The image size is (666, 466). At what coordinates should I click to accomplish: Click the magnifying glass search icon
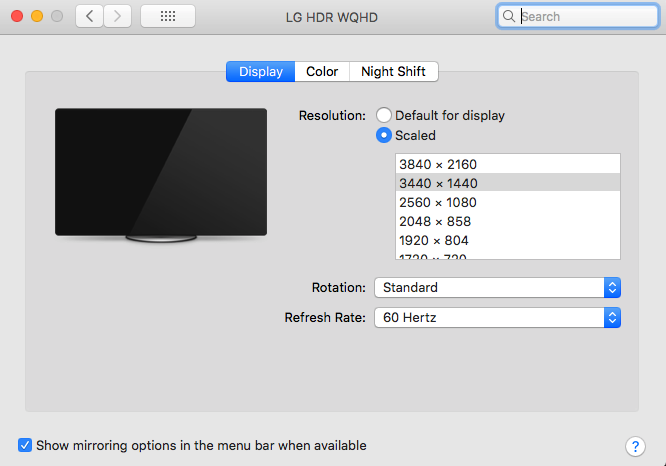[x=508, y=17]
